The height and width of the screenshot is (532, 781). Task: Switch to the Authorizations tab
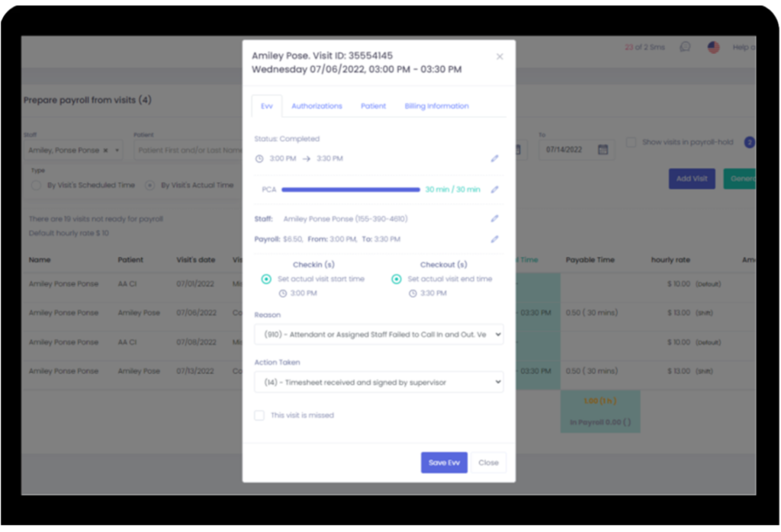click(x=317, y=106)
